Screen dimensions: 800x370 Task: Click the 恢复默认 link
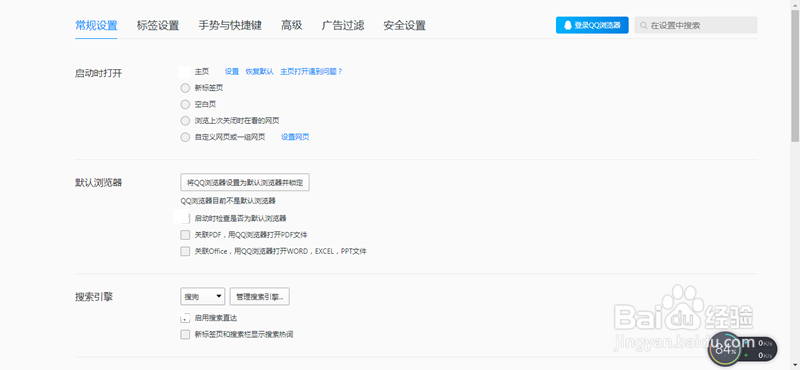click(259, 71)
